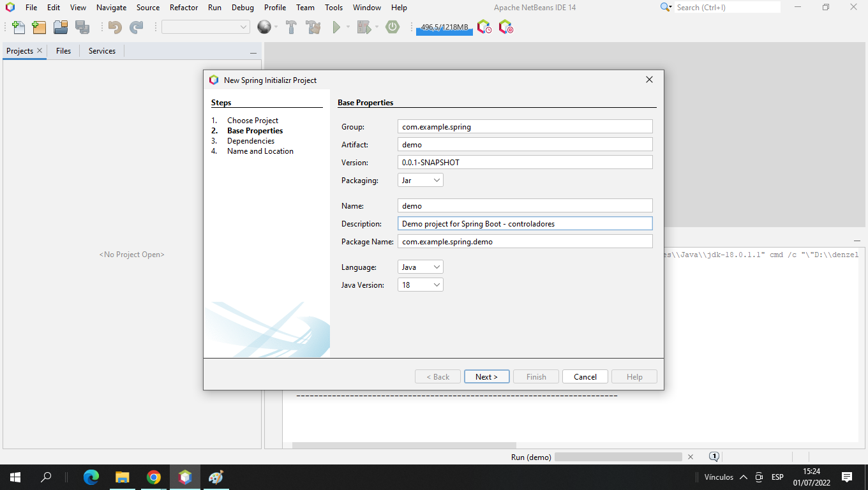Click the Search (Ctrl+I) box
Viewport: 868px width, 490px height.
tap(728, 7)
